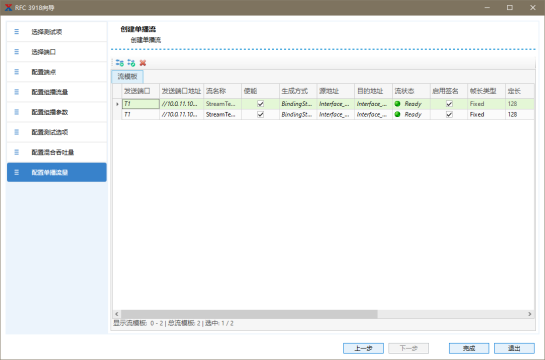Open the 选择测试项 wizard step

57,32
